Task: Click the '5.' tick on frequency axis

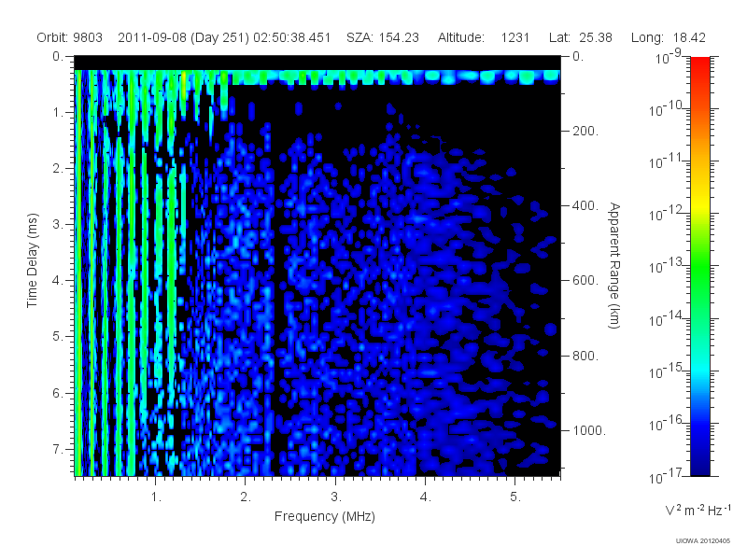Action: click(515, 497)
